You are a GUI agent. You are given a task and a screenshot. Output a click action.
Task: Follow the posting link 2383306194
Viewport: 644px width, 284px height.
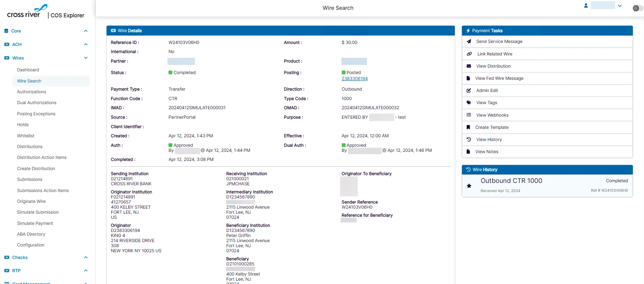click(x=354, y=79)
